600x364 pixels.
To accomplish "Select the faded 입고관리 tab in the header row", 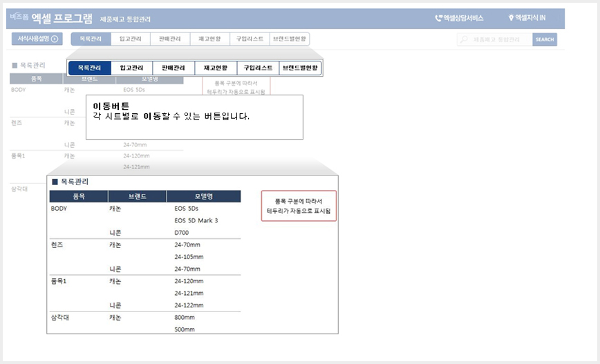I will (131, 39).
